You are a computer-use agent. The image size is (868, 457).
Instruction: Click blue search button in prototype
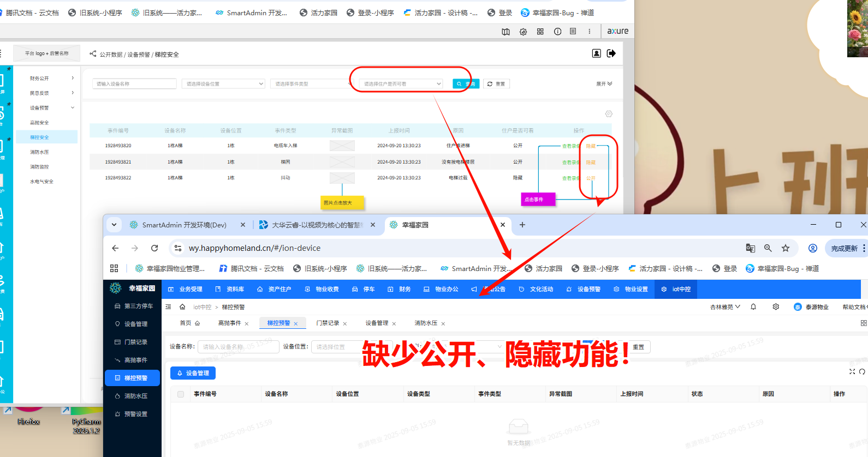[x=466, y=84]
